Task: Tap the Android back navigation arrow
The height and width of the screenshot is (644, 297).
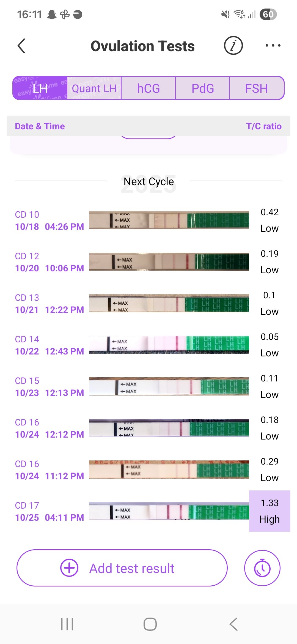Action: click(x=233, y=624)
